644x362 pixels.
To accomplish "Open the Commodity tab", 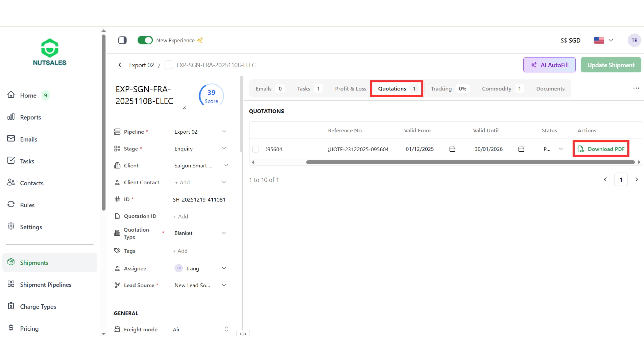I will coord(497,89).
